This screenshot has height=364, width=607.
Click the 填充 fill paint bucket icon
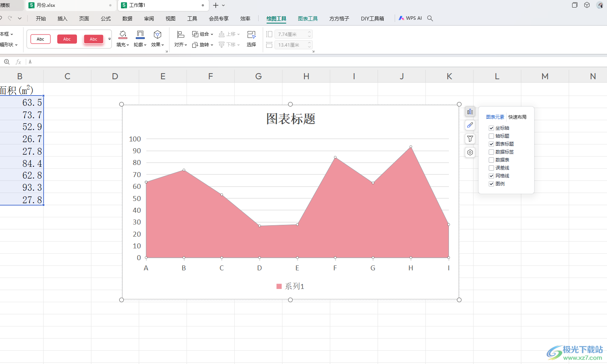[123, 35]
